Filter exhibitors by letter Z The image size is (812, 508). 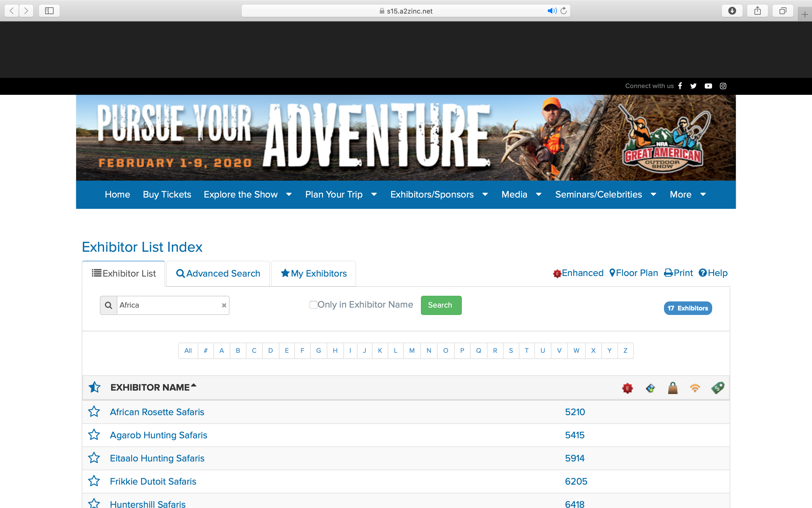625,351
